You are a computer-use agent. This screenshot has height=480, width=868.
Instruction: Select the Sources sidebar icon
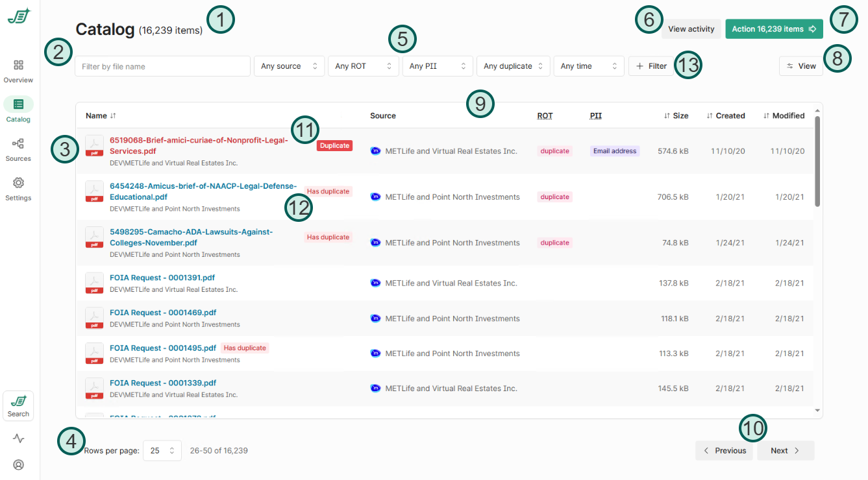(18, 144)
